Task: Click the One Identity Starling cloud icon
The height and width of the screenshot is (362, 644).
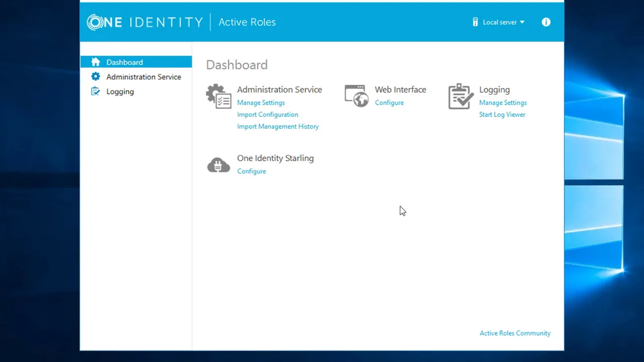Action: pos(218,165)
